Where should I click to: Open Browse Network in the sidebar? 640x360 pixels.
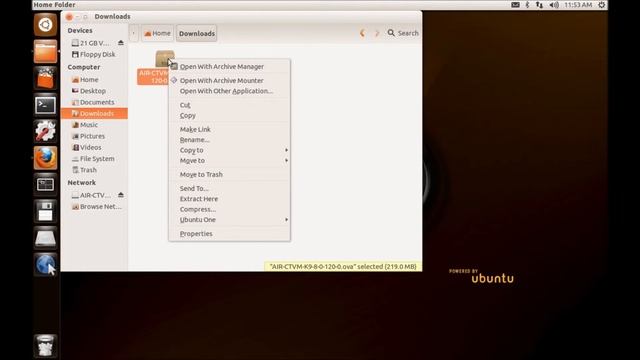tap(97, 207)
